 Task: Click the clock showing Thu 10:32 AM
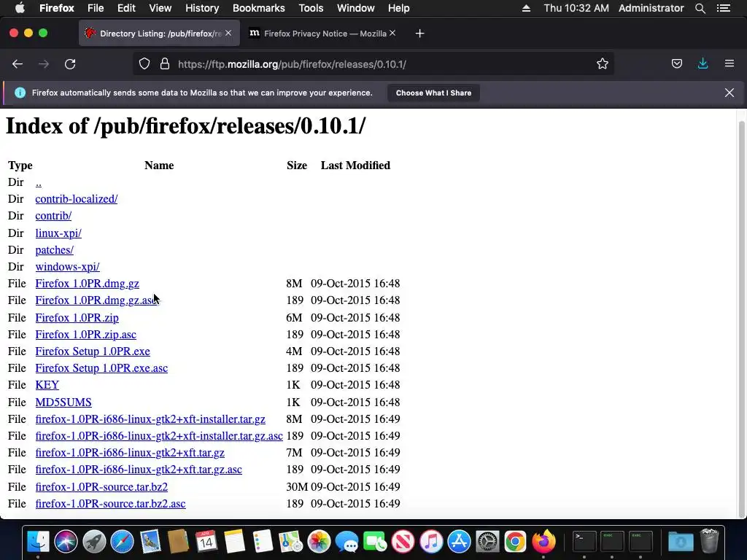[x=576, y=8]
